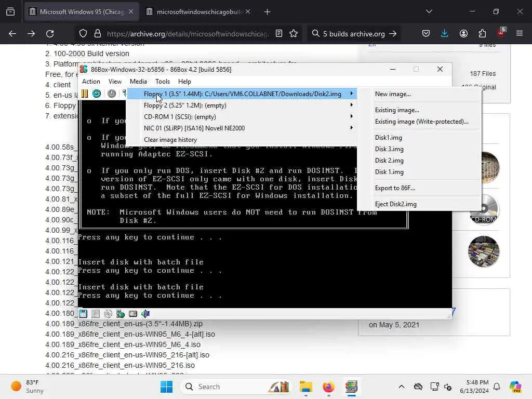Image resolution: width=532 pixels, height=399 pixels.
Task: Switch to Microsoft Windows 95 (Chicago) tab
Action: (x=82, y=11)
